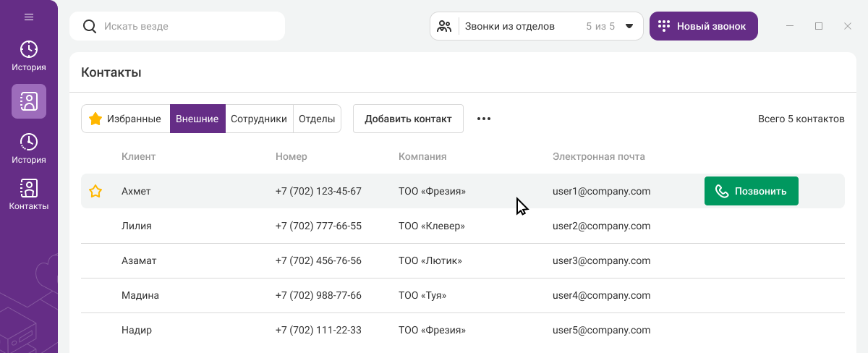
Task: Select the Внешние tab
Action: pyautogui.click(x=197, y=119)
